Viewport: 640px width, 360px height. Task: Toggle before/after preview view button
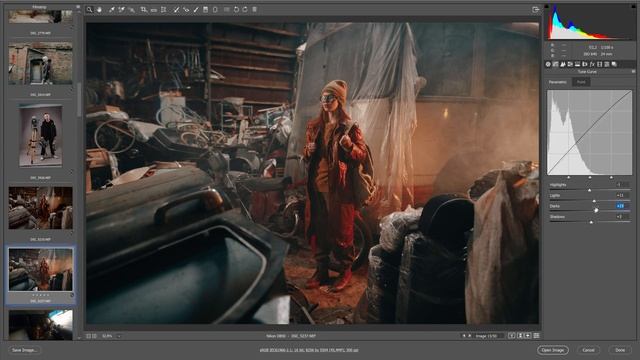512,336
